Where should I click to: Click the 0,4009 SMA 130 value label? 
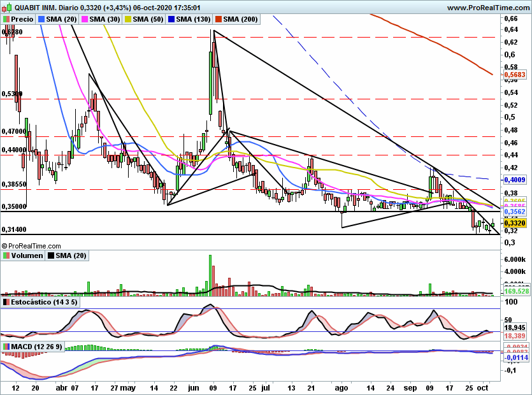click(515, 180)
